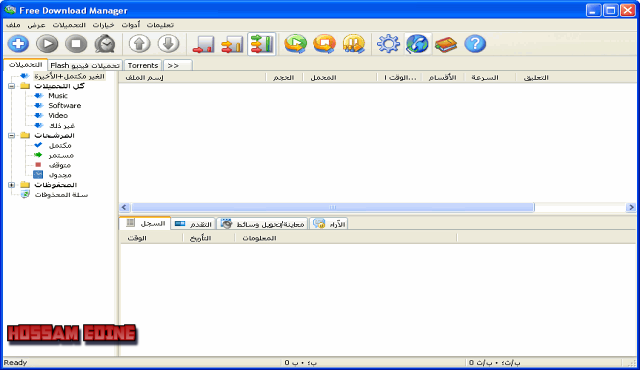640x370 pixels.
Task: Move download down with the down arrow
Action: (x=168, y=44)
